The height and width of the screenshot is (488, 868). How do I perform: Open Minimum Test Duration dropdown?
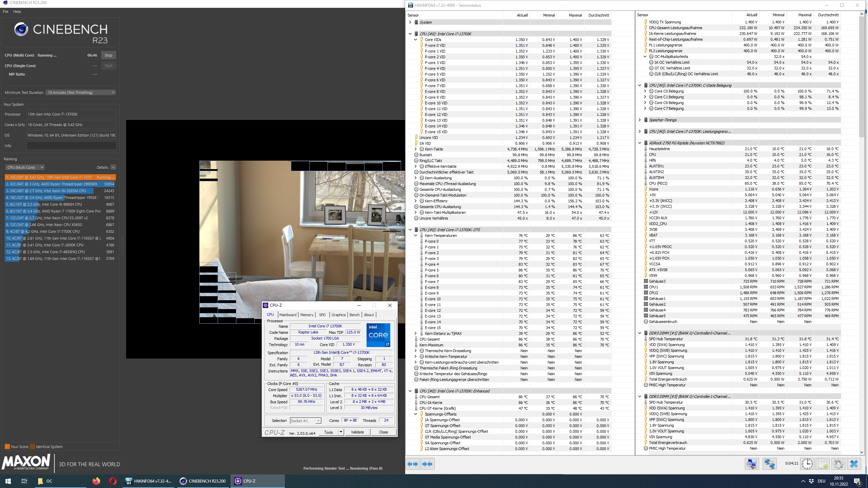tap(81, 93)
